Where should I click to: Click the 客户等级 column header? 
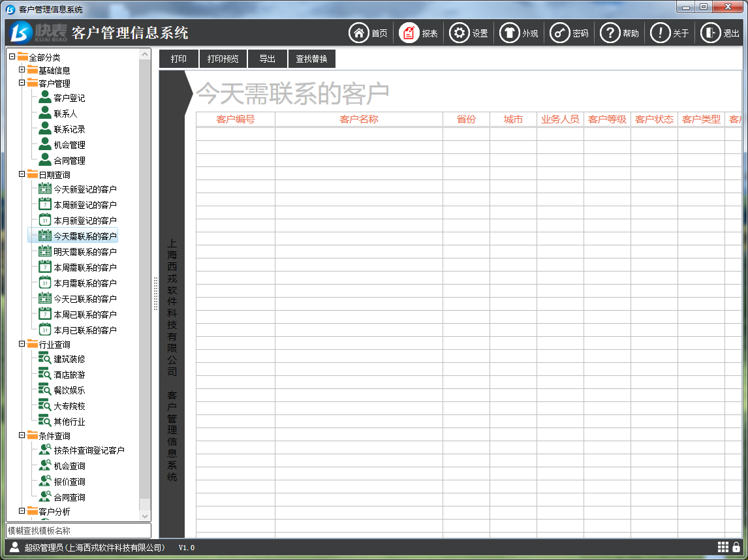(607, 119)
